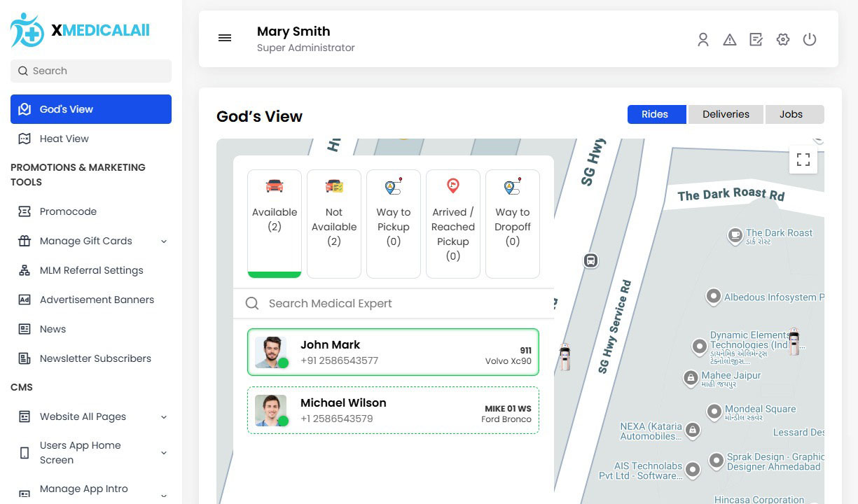The image size is (858, 504).
Task: Switch to the Jobs tab
Action: [791, 114]
